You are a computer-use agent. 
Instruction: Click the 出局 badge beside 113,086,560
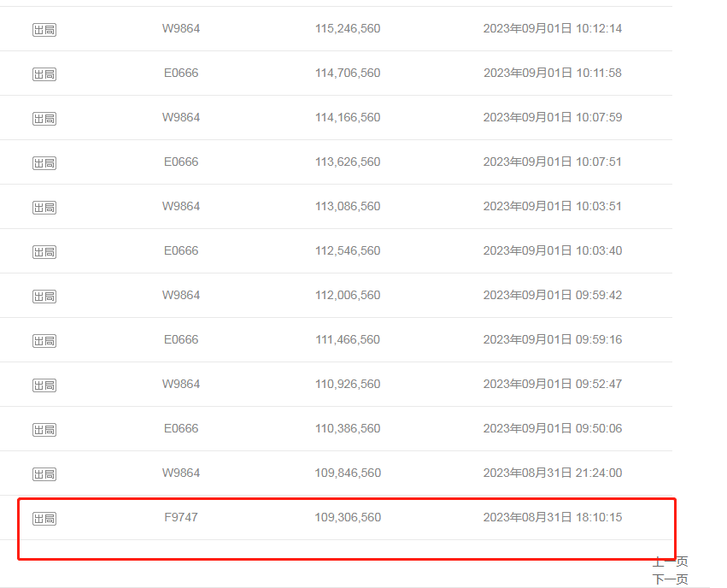[44, 208]
